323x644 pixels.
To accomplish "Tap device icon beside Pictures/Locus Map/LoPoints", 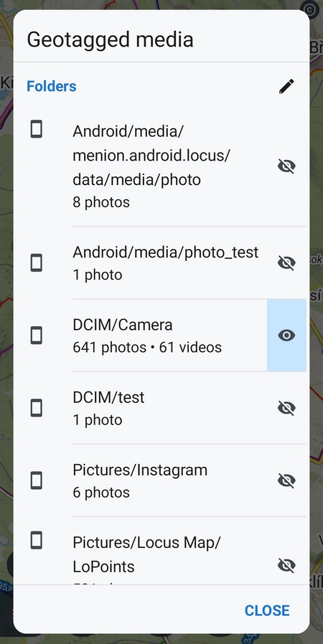I will 37,541.
